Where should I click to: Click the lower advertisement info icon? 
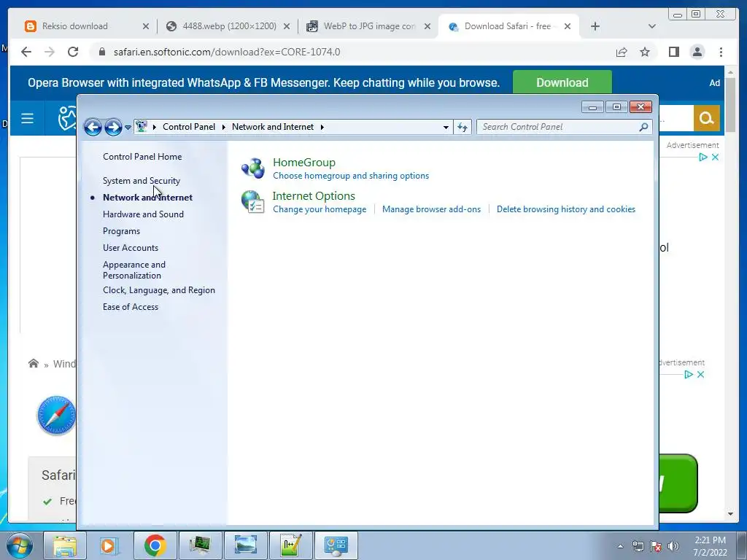tap(689, 374)
